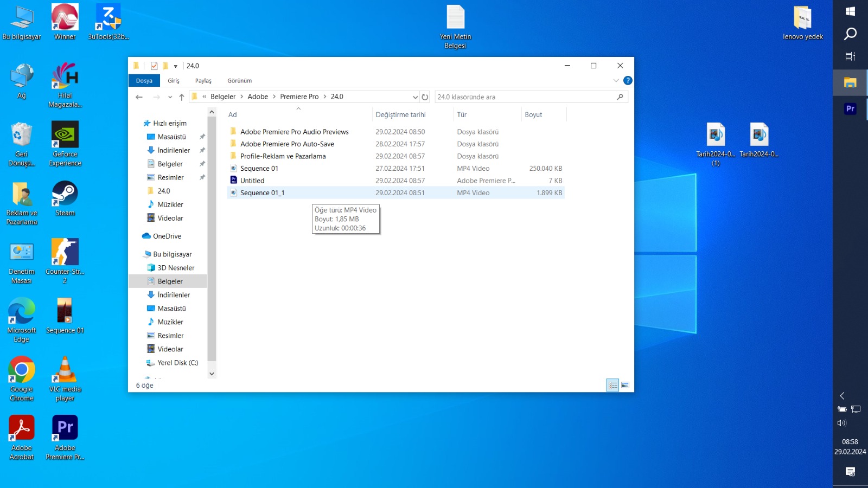Navigate back using the back arrow
868x488 pixels.
click(x=139, y=97)
